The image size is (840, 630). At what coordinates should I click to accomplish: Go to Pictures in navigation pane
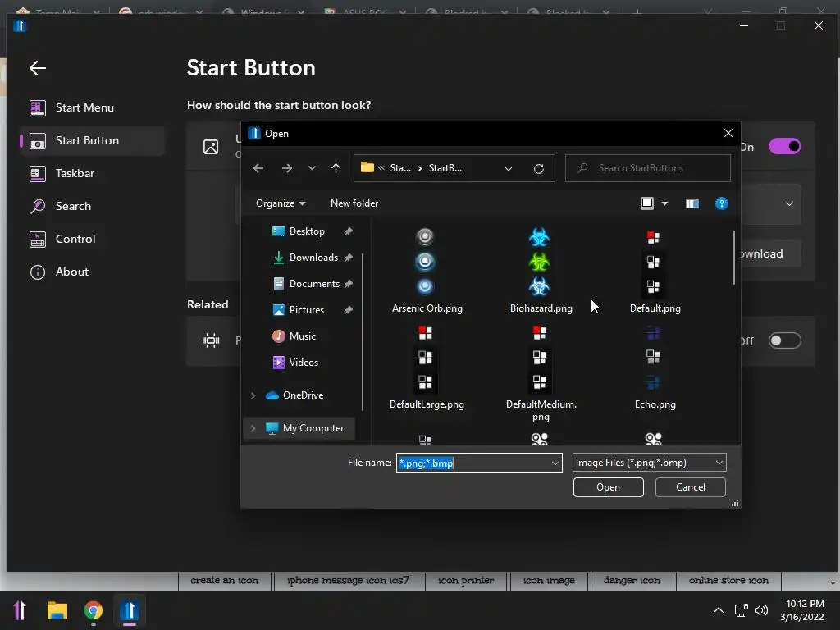[307, 310]
